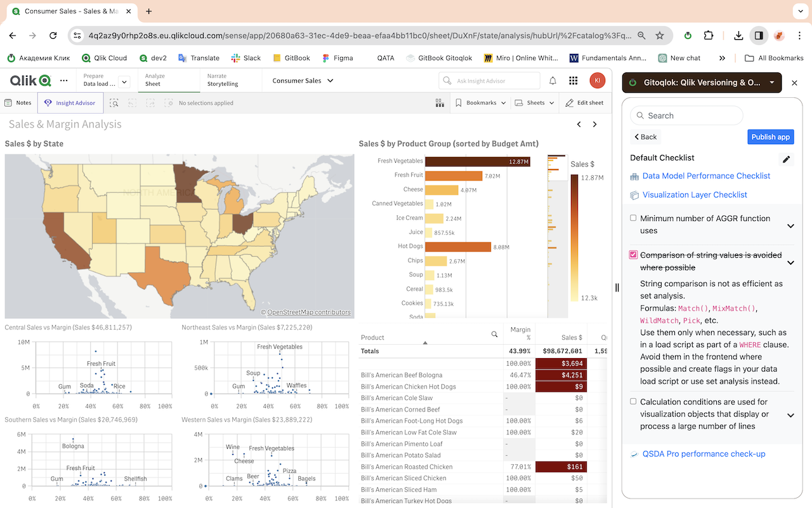
Task: Show more bookmarks bar items chevron
Action: click(722, 58)
